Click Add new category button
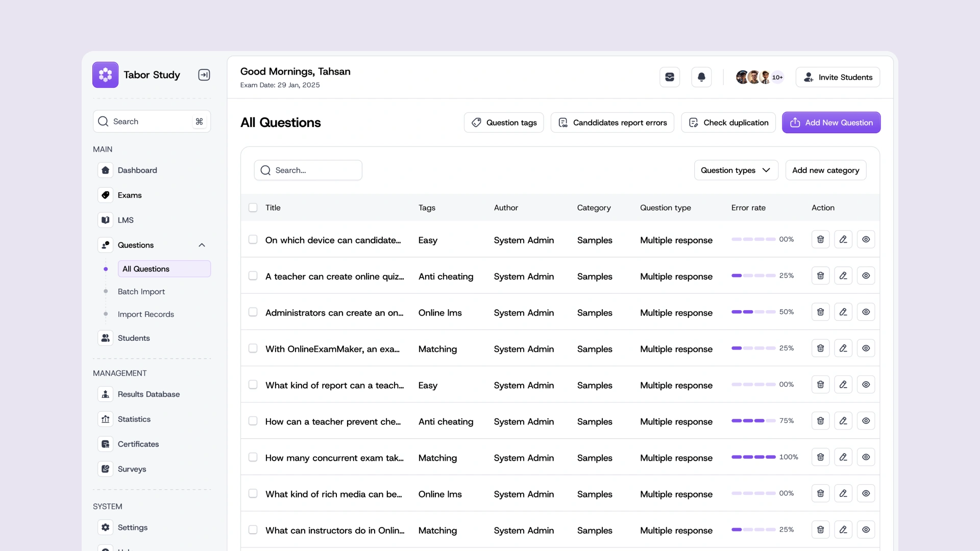Viewport: 980px width, 551px height. pyautogui.click(x=825, y=170)
